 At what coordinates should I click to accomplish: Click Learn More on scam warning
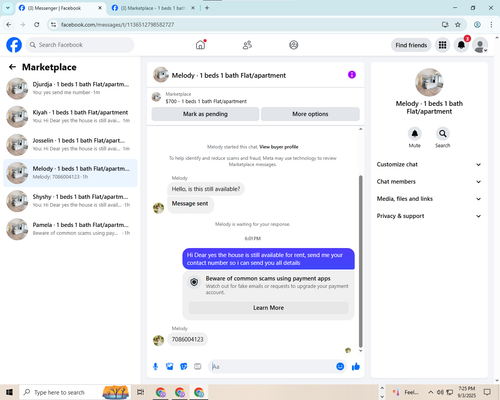pyautogui.click(x=269, y=308)
